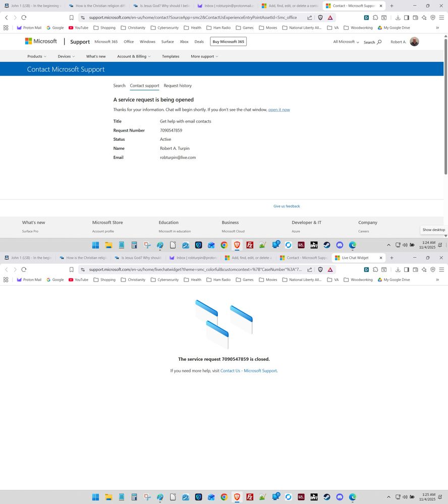Open FileZilla from the lower taskbar

click(250, 497)
